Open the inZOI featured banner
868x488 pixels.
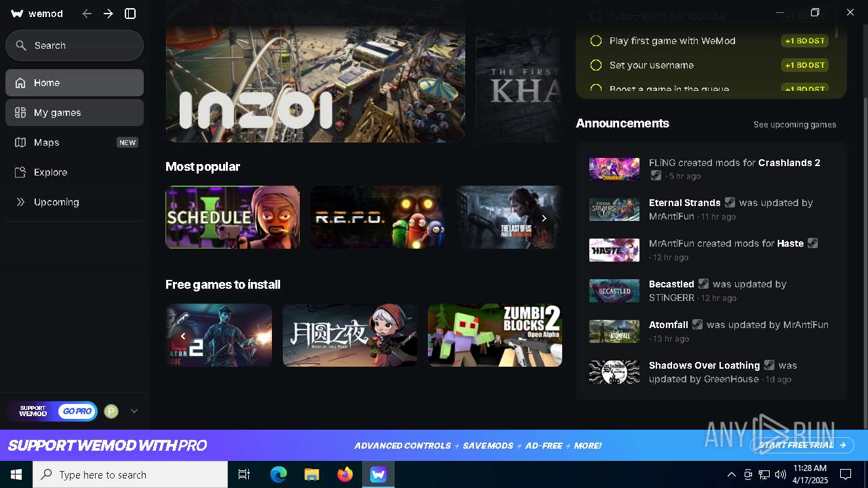[x=315, y=71]
